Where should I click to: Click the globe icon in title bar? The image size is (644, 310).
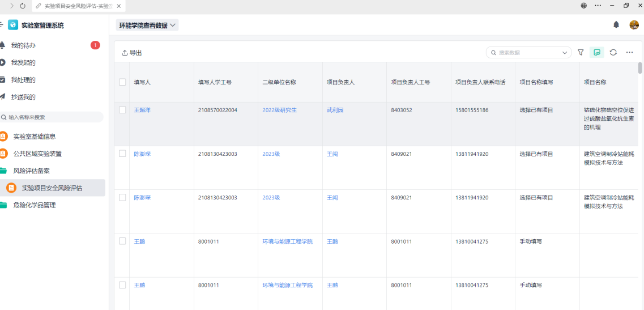click(584, 6)
